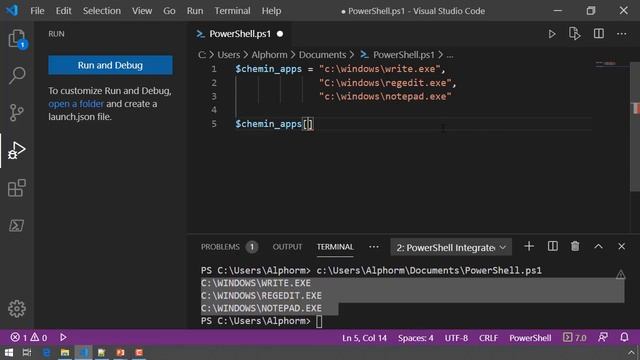Open notifications bell in status bar
This screenshot has height=360, width=640.
point(624,337)
